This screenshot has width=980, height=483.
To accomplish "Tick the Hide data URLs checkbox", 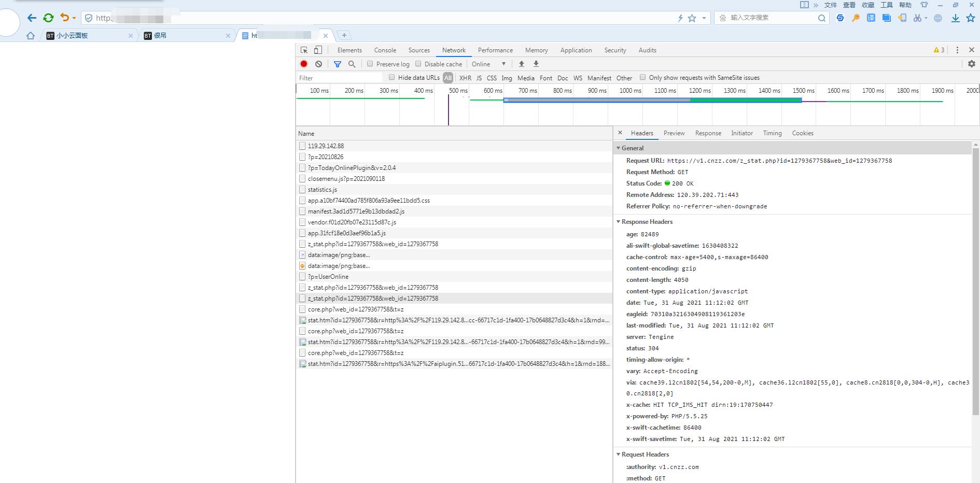I will 392,77.
